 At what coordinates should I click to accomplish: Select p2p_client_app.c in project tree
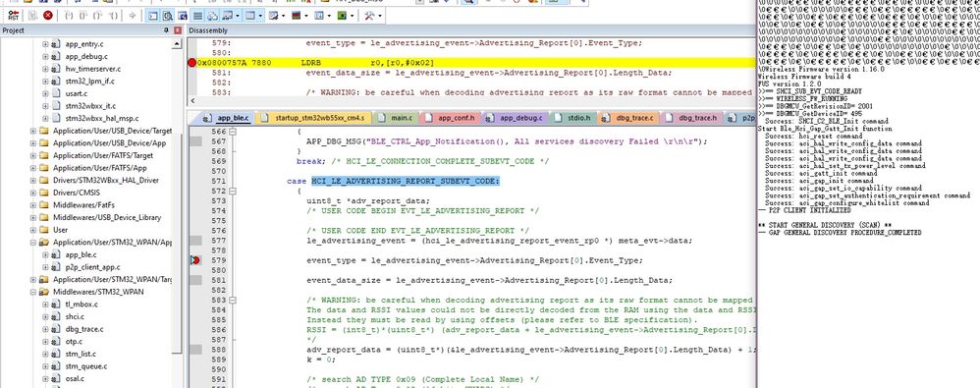pyautogui.click(x=92, y=267)
